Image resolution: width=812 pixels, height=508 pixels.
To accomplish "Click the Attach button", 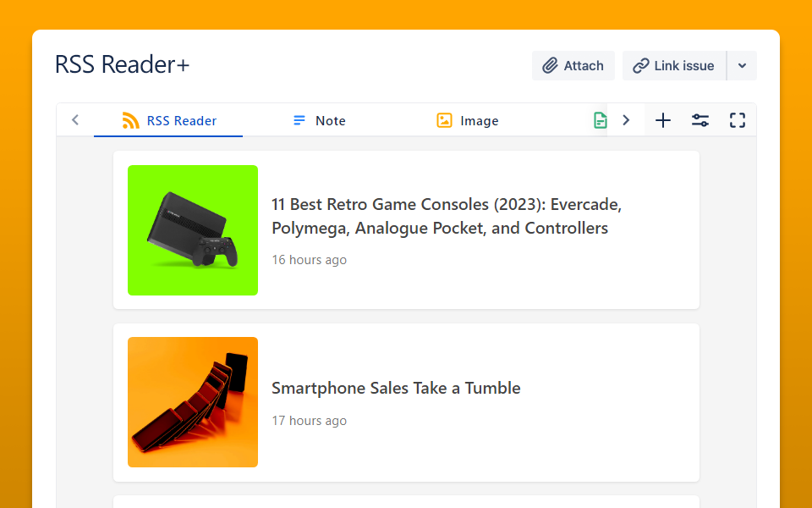I will pos(573,66).
